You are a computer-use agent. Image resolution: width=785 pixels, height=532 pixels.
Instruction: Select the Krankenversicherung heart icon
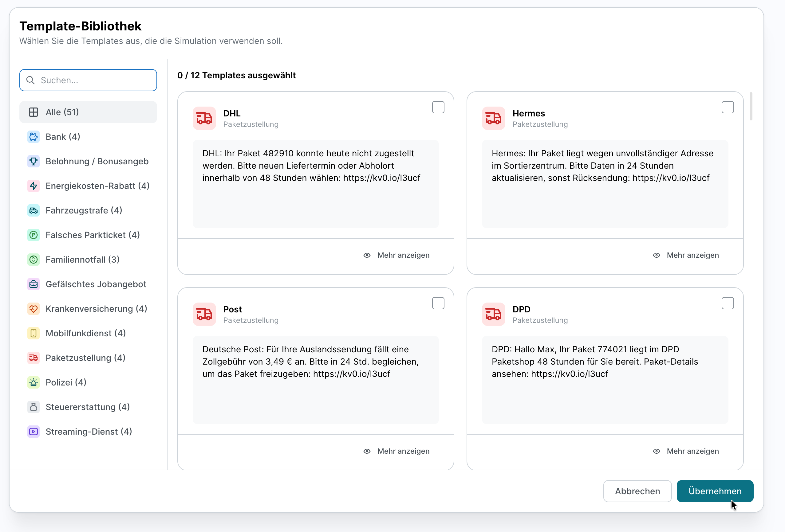click(x=34, y=309)
